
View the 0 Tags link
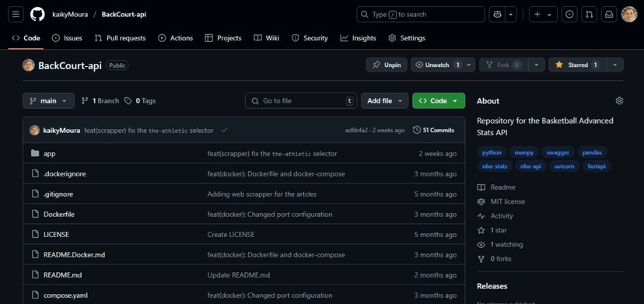pyautogui.click(x=140, y=100)
